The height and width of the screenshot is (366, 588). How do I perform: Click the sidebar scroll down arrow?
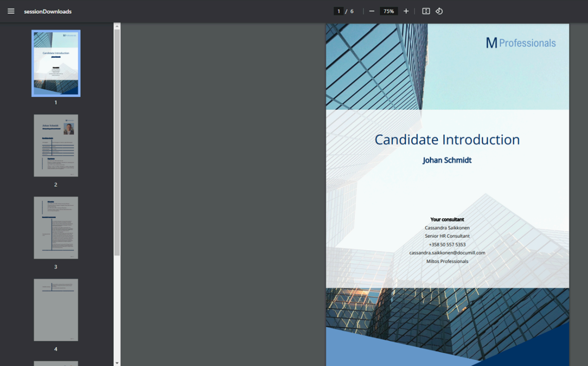coord(117,362)
